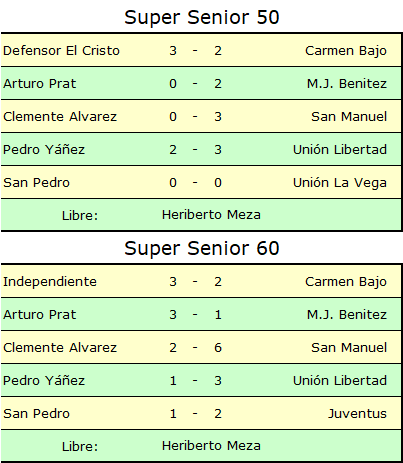Click Unión Libertad in Super Senior 50
The image size is (403, 463).
pyautogui.click(x=340, y=150)
